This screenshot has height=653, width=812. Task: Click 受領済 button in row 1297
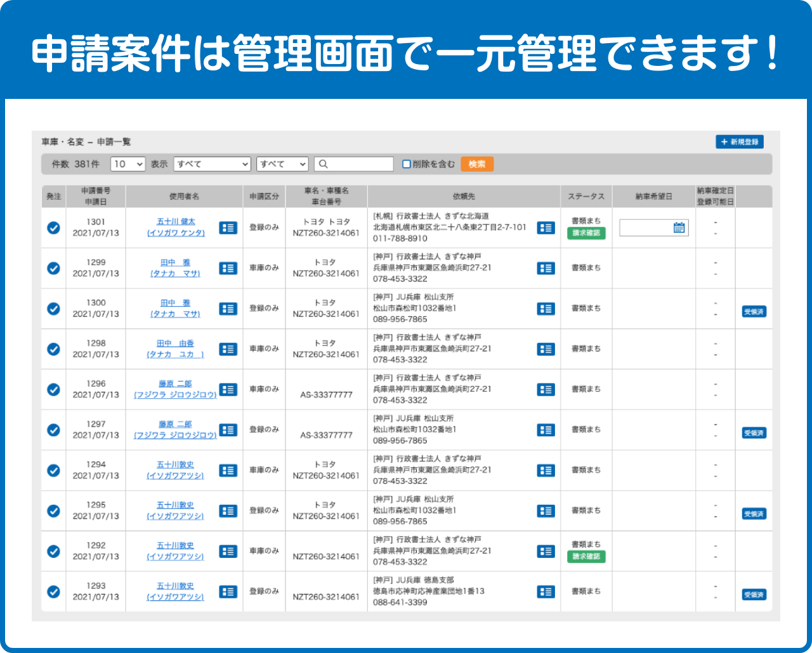point(754,433)
